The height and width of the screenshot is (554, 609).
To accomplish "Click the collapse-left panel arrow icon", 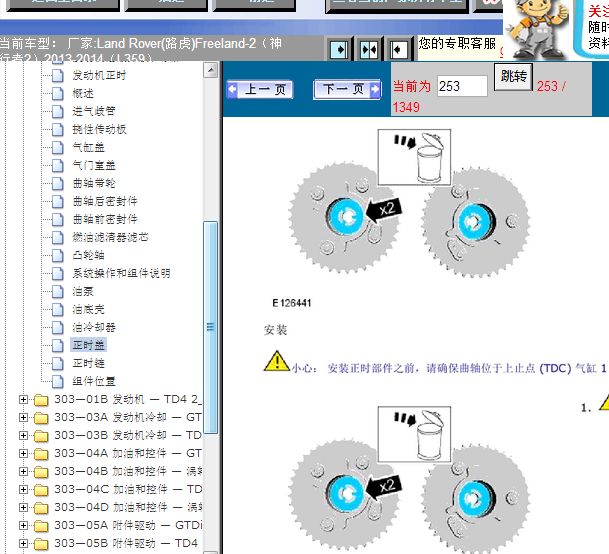I will (x=398, y=50).
